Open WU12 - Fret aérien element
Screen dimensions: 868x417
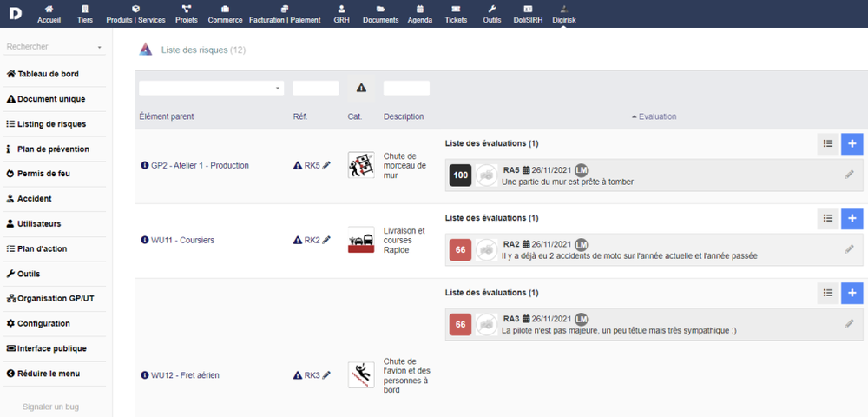click(x=185, y=375)
